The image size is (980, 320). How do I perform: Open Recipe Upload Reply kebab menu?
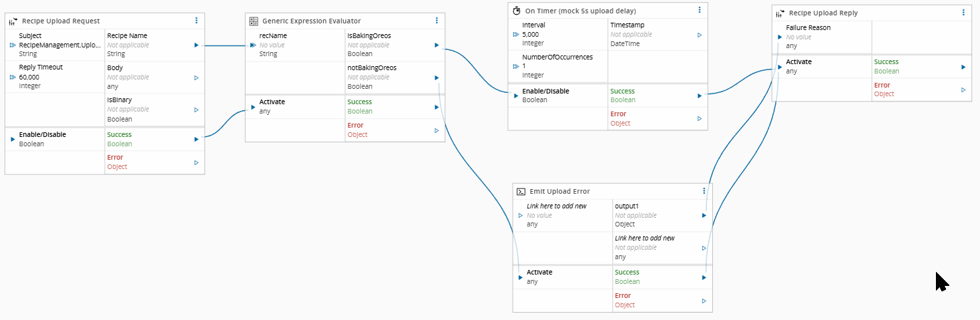click(963, 12)
